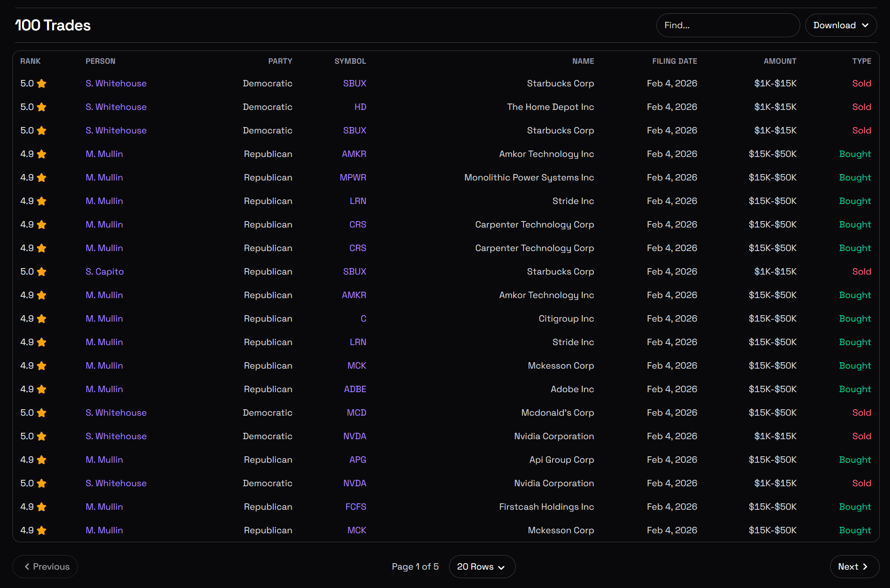This screenshot has width=890, height=588.
Task: Open the HD symbol link
Action: pyautogui.click(x=360, y=107)
